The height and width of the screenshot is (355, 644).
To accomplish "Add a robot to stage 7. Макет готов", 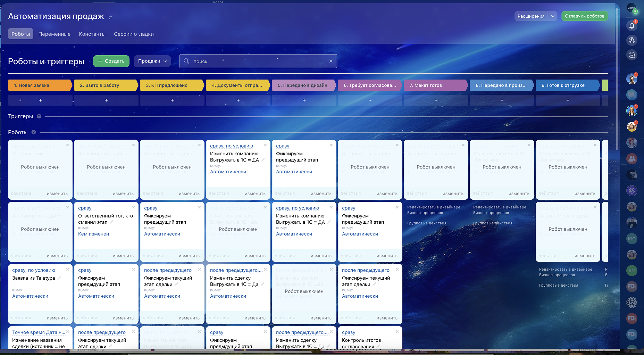I will pos(436,100).
